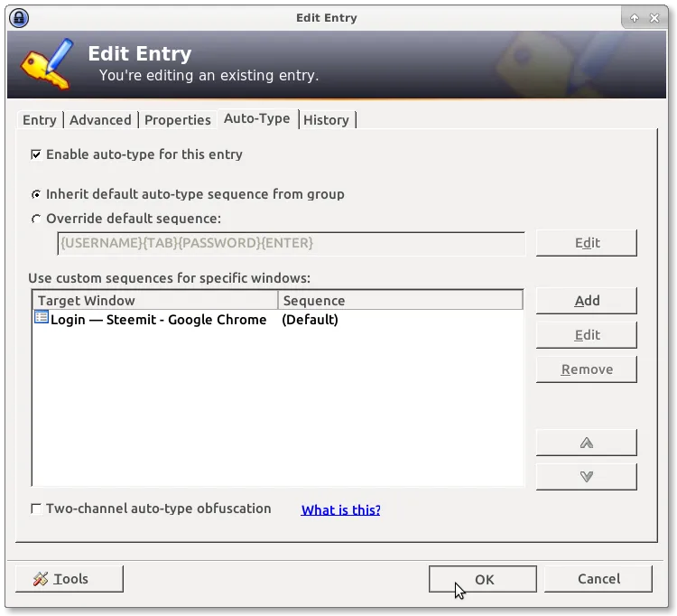Switch to the Entry tab
The height and width of the screenshot is (616, 677).
[40, 119]
